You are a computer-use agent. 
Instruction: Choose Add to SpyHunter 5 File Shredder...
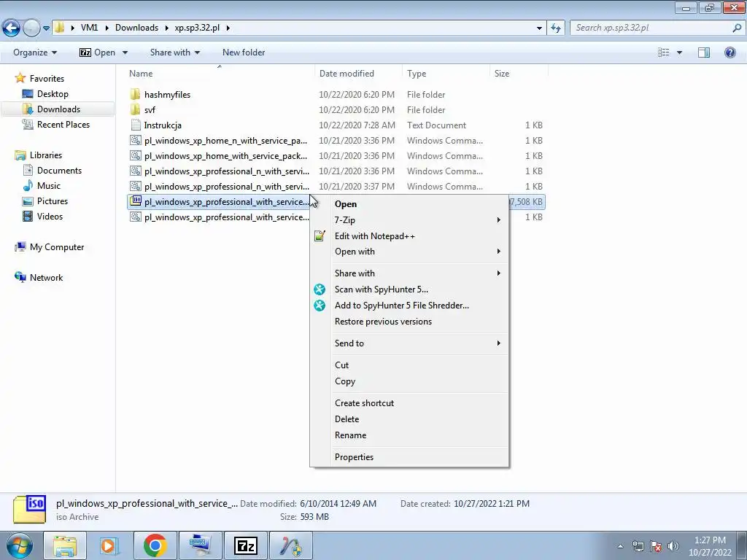(409, 306)
